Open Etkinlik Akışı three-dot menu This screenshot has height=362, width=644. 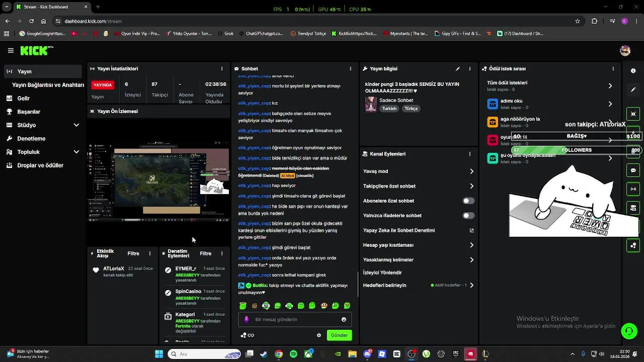point(149,253)
